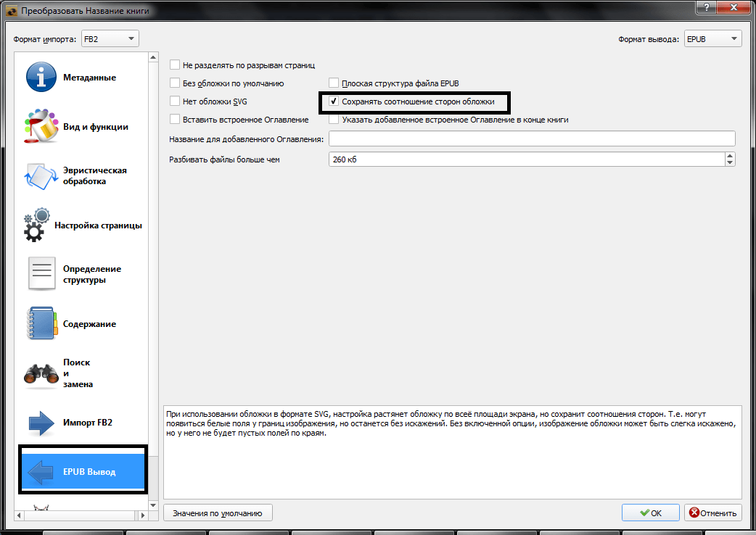This screenshot has height=535, width=756.
Task: Select the Содержание notebook icon
Action: click(x=41, y=324)
